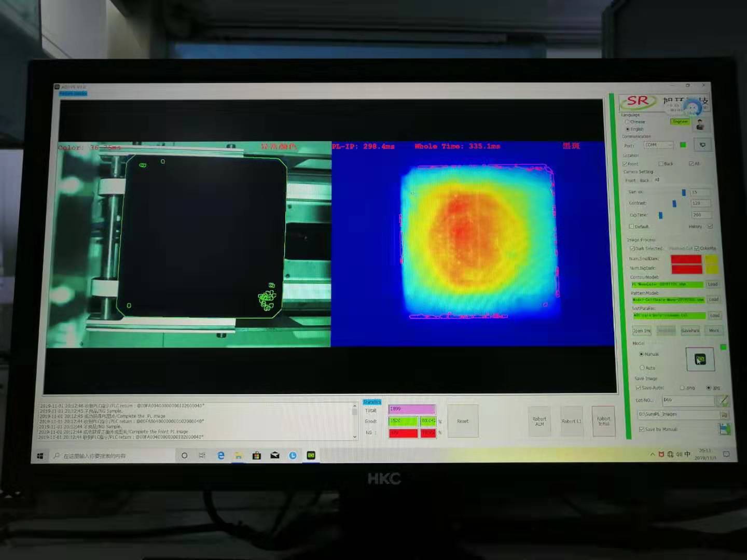The width and height of the screenshot is (747, 560).
Task: Click the network globe tray icon
Action: coord(670,454)
